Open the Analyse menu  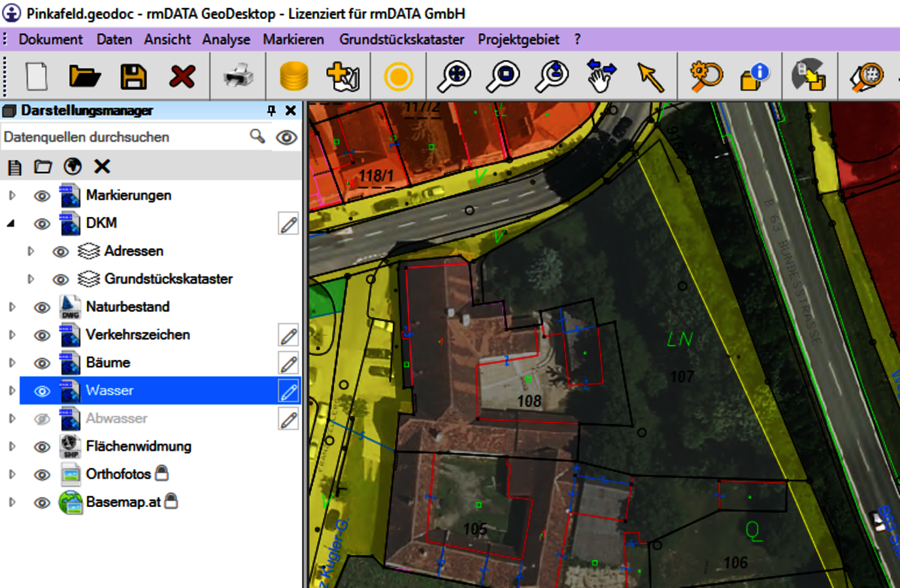[225, 39]
